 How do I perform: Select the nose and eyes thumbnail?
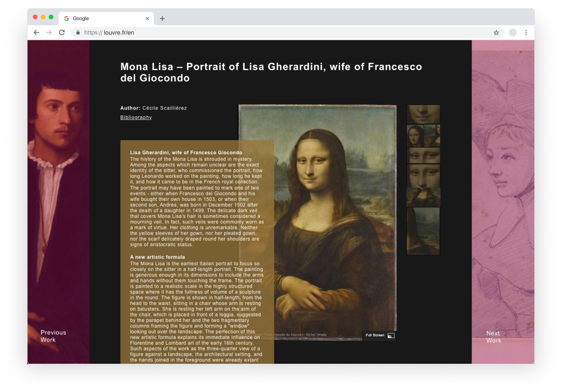click(423, 176)
